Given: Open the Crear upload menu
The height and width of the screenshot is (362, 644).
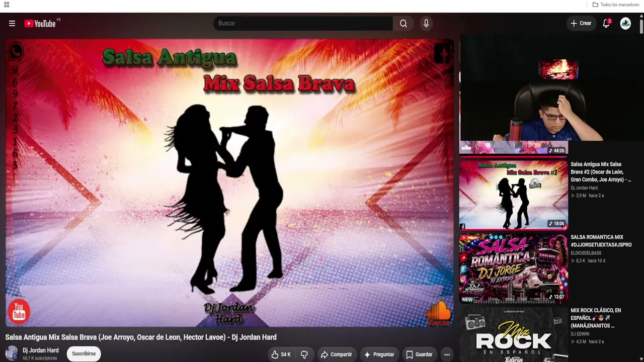Looking at the screenshot, I should tap(581, 23).
